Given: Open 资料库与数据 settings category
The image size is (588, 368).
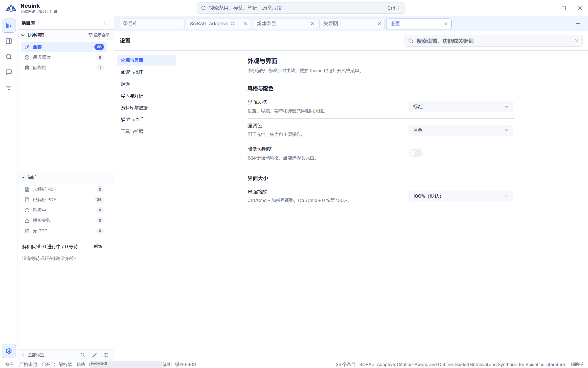Looking at the screenshot, I should click(146, 108).
